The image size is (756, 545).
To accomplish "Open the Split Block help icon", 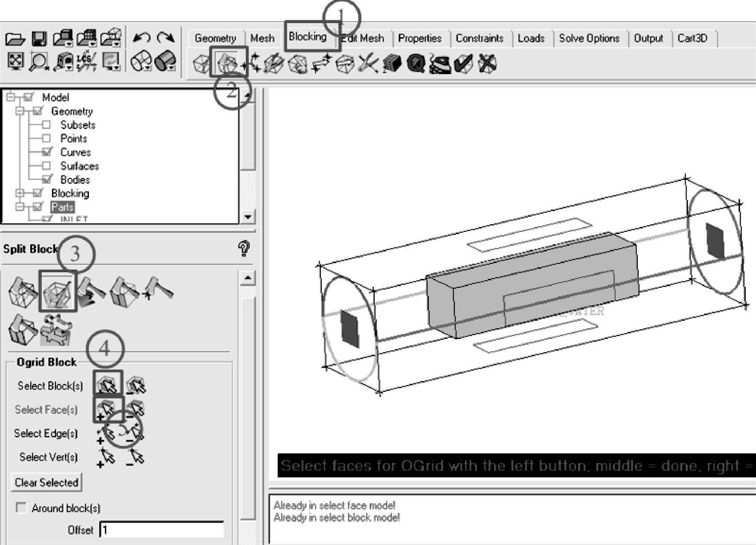I will (244, 249).
